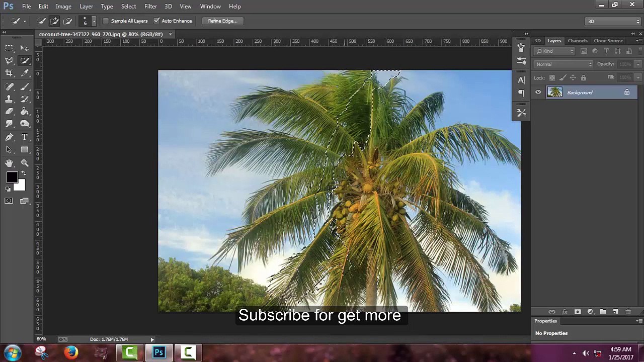
Task: Toggle pixel layer filter in Layers panel
Action: click(x=584, y=51)
